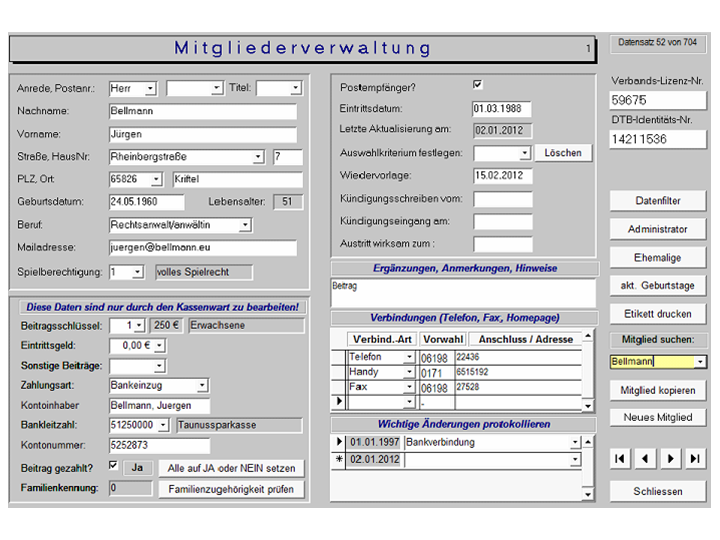Click the Administrator button
This screenshot has width=720, height=540.
[657, 229]
